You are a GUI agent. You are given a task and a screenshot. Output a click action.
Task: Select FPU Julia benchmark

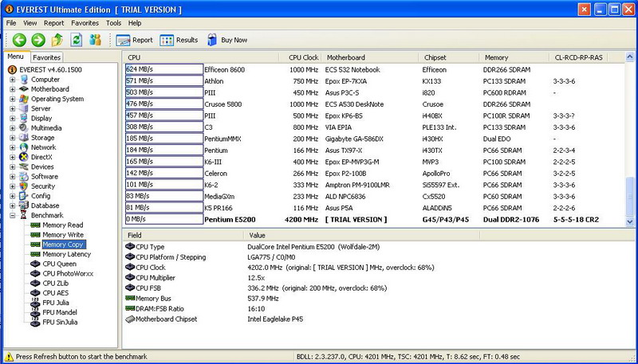56,303
